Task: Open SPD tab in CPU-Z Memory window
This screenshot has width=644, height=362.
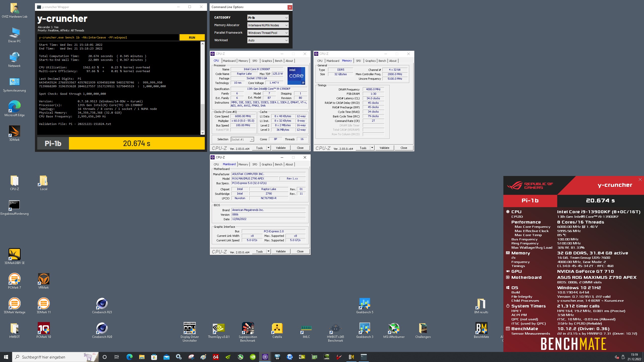Action: coord(358,61)
